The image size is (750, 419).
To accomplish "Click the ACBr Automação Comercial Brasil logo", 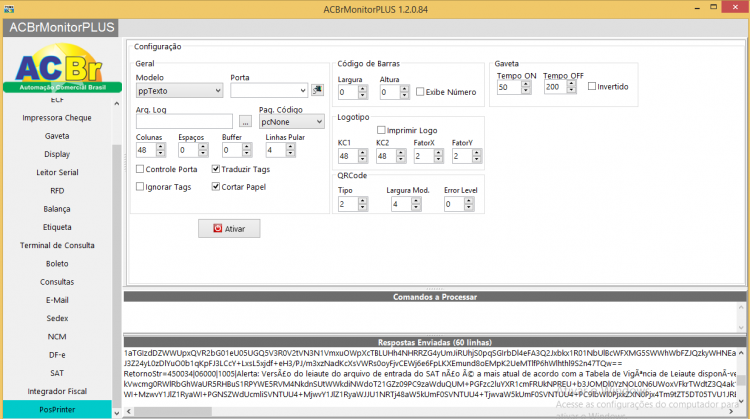I will click(x=62, y=68).
